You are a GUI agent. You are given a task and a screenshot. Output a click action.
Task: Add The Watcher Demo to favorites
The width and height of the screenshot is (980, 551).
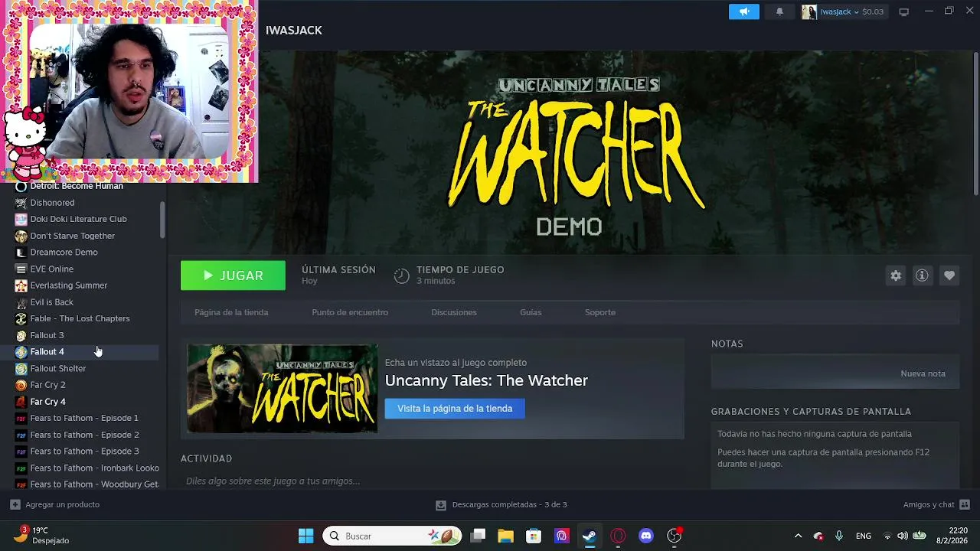[949, 275]
